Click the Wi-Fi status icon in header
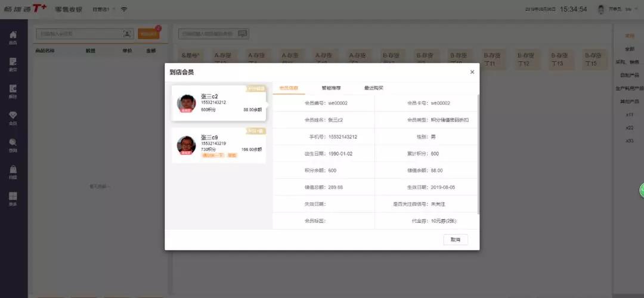Viewport: 644px width, 298px height. point(124,10)
